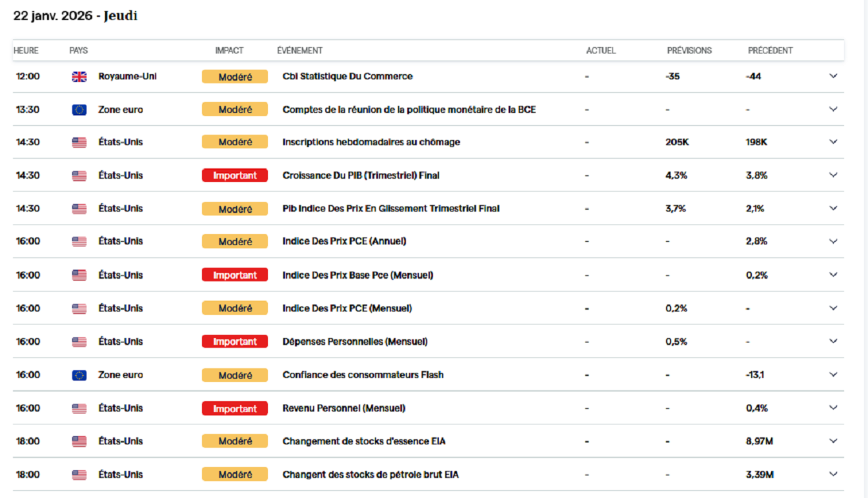Viewport: 868px width, 498px height.
Task: Click the US flag beside Indice PCE (Annuel)
Action: 79,242
